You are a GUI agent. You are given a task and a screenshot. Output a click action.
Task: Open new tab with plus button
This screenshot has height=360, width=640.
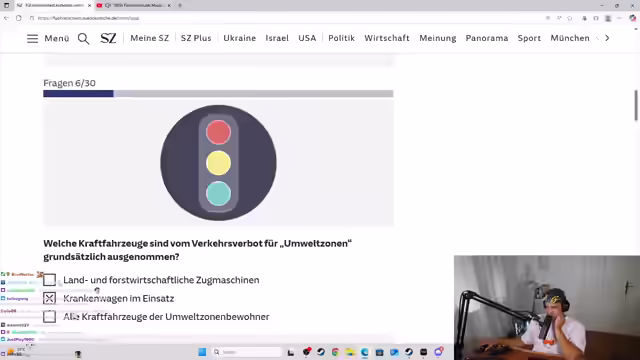(x=180, y=5)
